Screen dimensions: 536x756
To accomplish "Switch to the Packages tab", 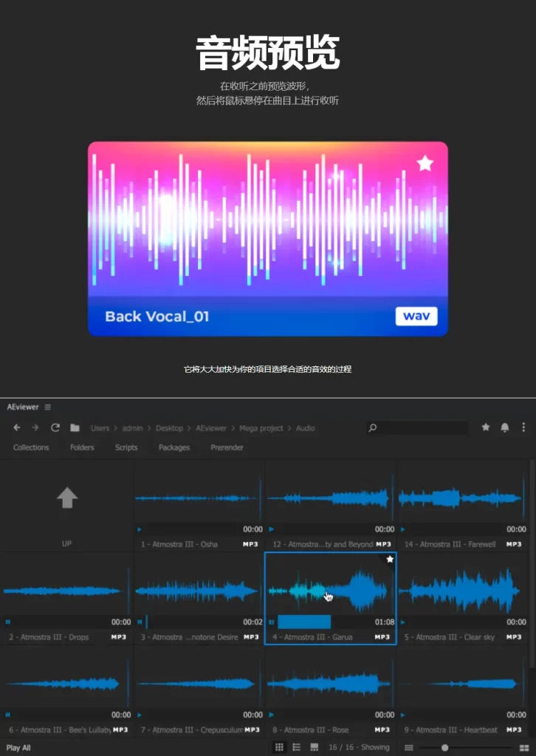I will [174, 447].
